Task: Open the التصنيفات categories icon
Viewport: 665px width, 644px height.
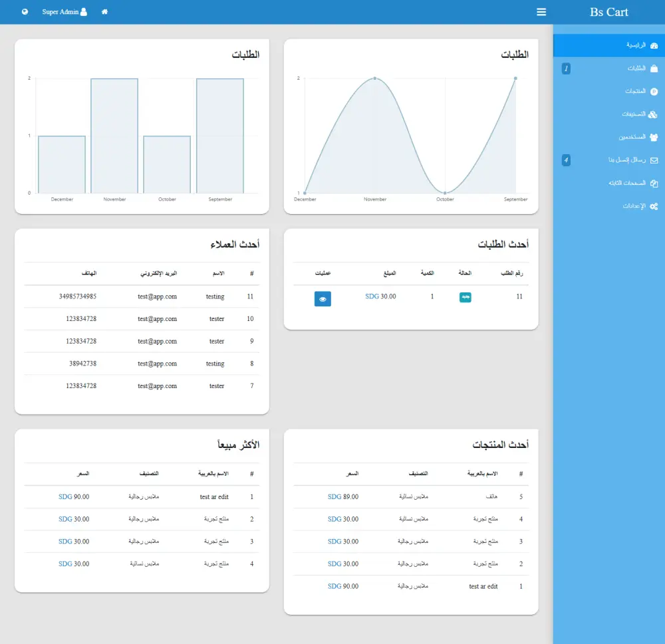Action: click(x=652, y=114)
